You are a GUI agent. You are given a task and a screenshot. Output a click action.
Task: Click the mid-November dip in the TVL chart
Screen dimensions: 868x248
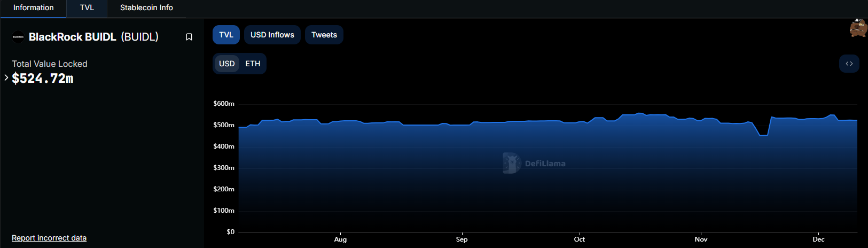(x=763, y=135)
